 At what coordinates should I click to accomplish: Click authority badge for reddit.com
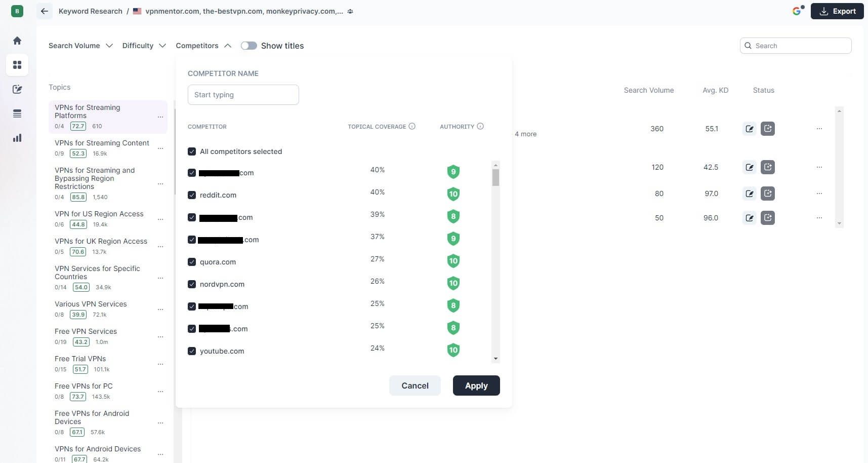pyautogui.click(x=453, y=194)
